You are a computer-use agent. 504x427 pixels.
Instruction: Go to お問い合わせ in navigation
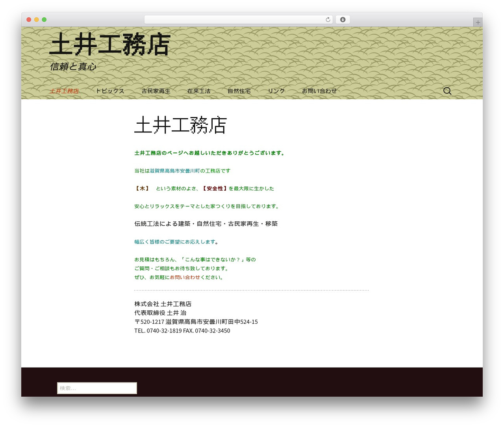coord(319,91)
